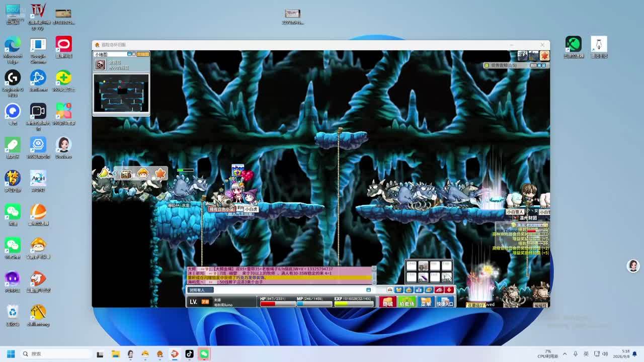The image size is (644, 362).
Task: Click the skull boss icon in minimap panel
Action: pyautogui.click(x=100, y=64)
